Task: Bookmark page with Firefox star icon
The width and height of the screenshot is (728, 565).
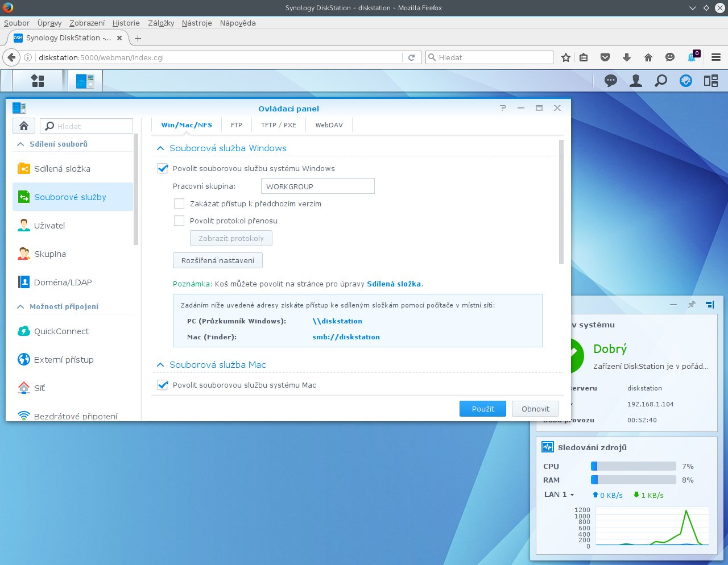Action: click(565, 57)
